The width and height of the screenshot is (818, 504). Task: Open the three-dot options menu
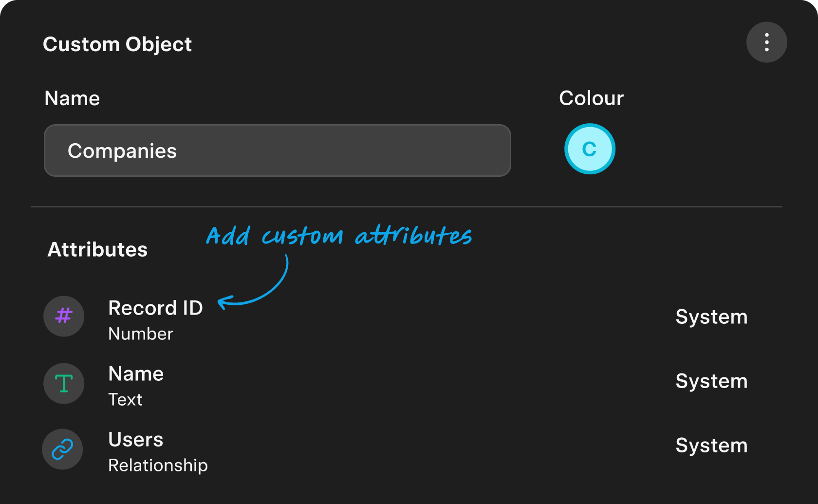pyautogui.click(x=766, y=42)
